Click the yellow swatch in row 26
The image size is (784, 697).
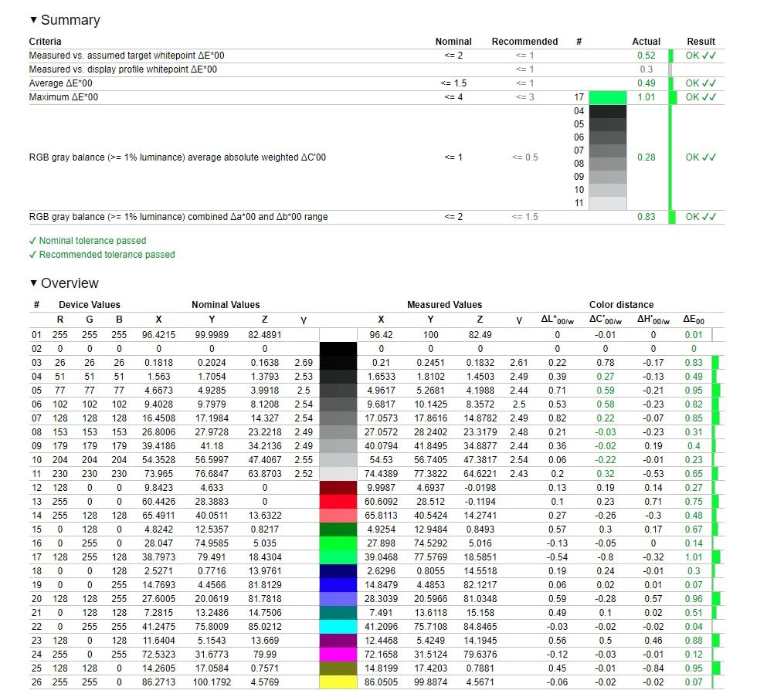tap(338, 682)
